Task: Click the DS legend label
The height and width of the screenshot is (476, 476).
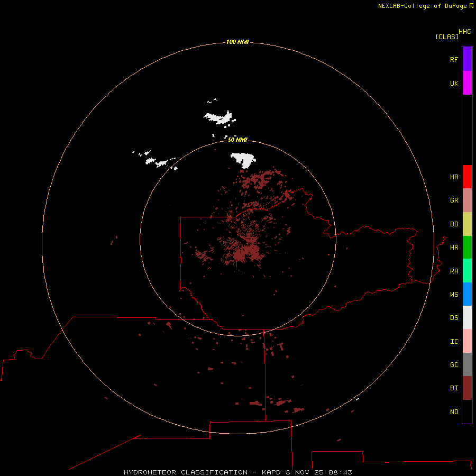Action: [454, 317]
